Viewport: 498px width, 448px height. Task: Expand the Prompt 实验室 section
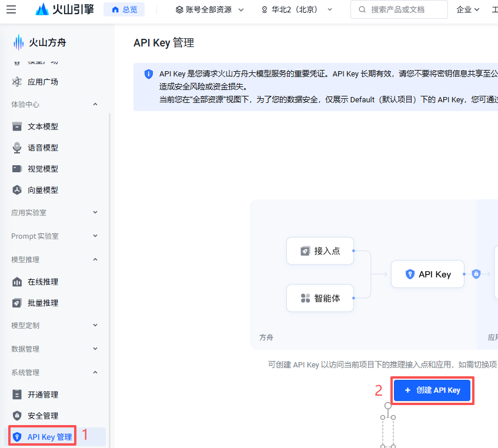click(54, 236)
